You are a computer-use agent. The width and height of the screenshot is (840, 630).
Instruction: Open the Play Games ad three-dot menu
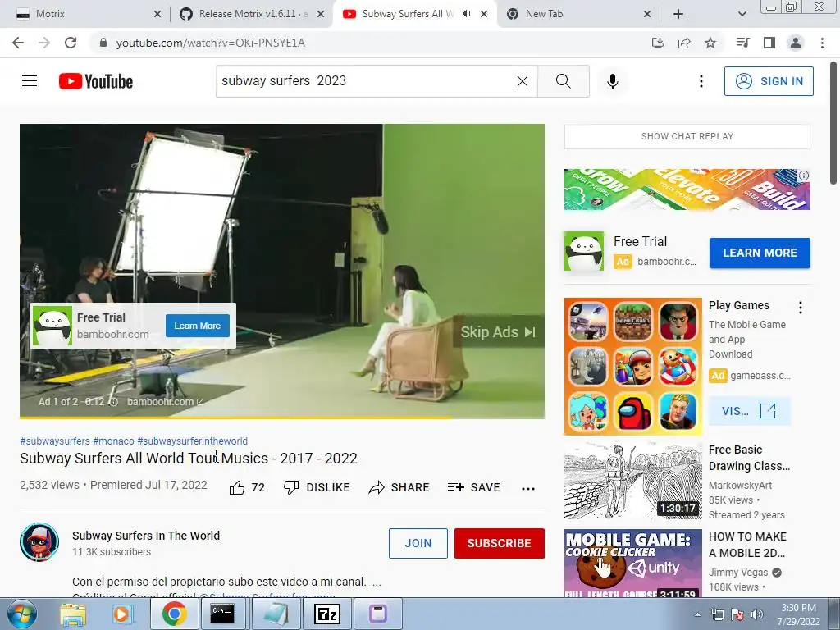coord(801,308)
